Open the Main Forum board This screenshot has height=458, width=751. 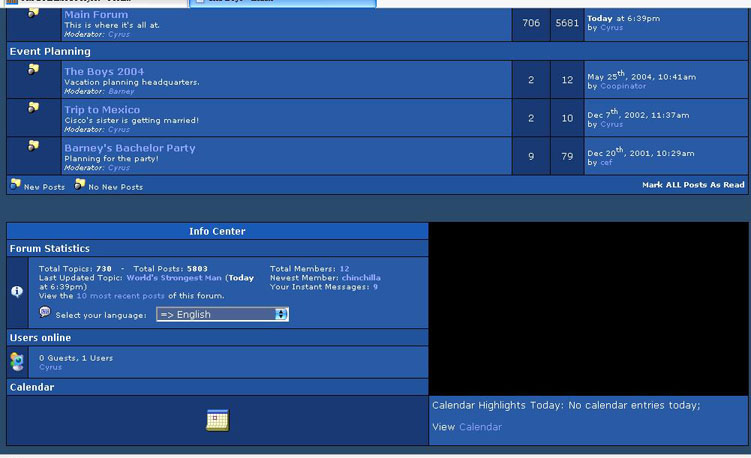[96, 15]
